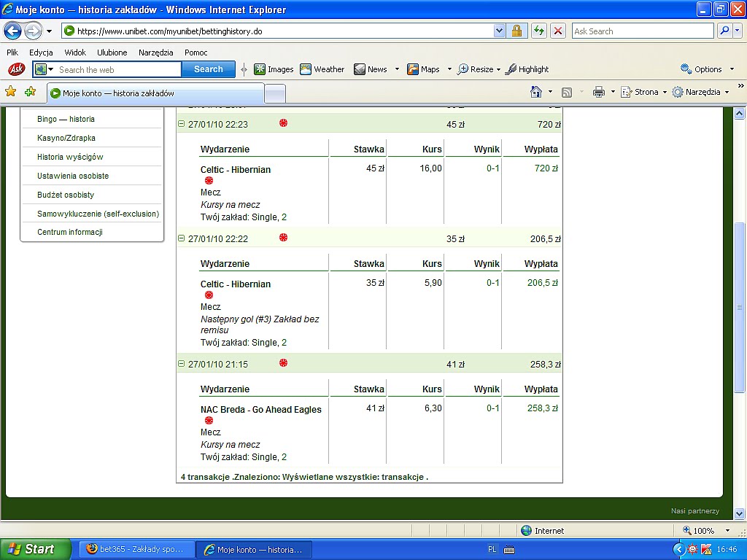This screenshot has height=560, width=747.
Task: Click the Highlight toolbar button
Action: point(527,69)
